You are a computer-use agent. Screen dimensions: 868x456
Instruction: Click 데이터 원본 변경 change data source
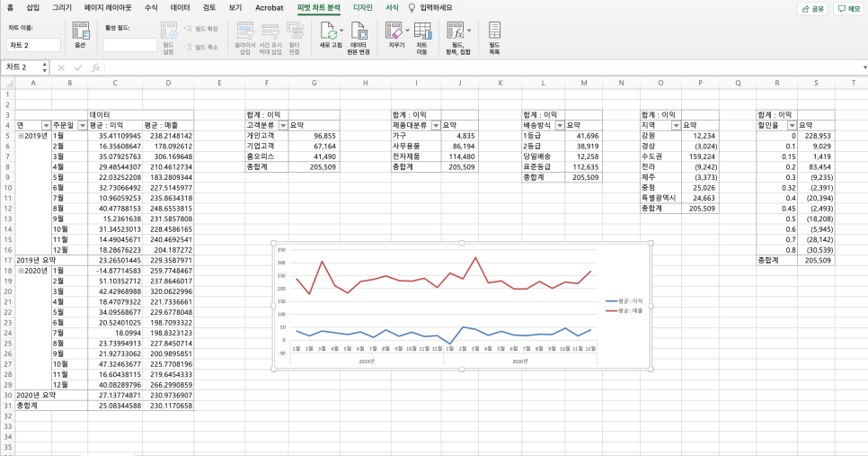click(x=359, y=38)
